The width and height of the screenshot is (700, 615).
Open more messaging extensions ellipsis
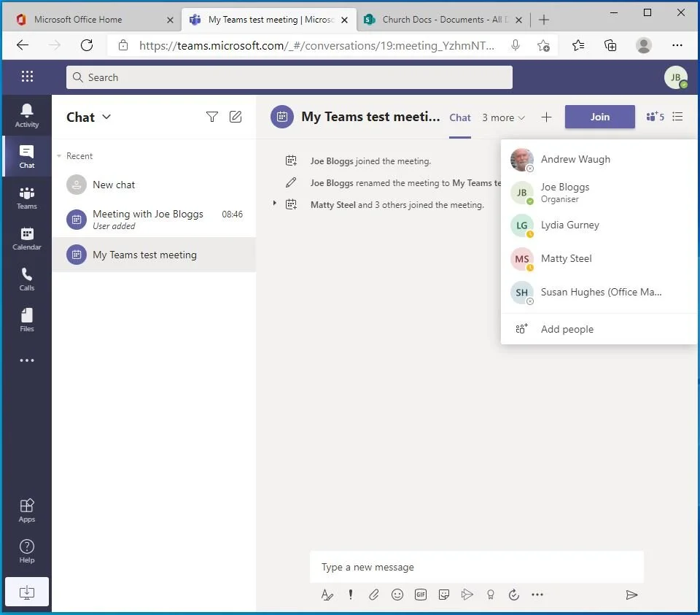pyautogui.click(x=537, y=595)
